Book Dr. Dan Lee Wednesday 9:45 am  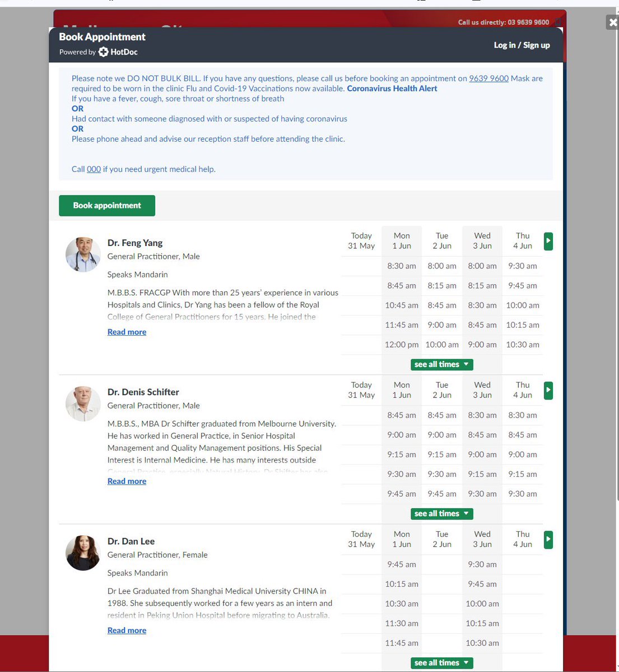click(x=482, y=584)
